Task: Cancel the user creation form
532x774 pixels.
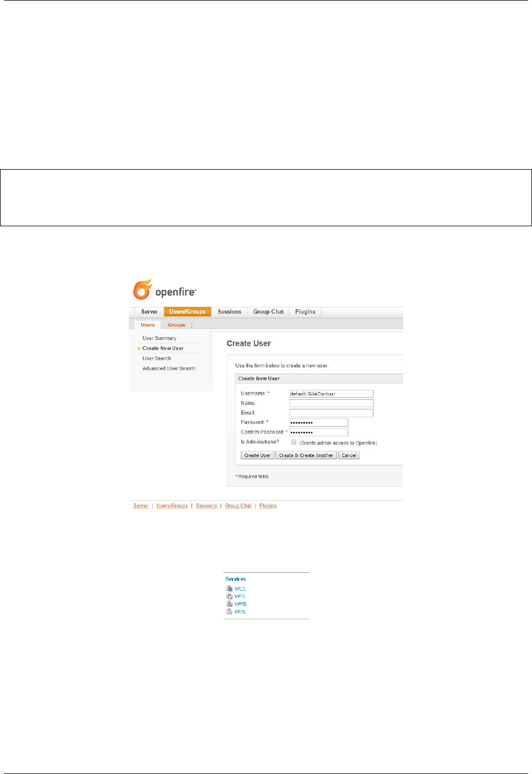Action: coord(349,455)
